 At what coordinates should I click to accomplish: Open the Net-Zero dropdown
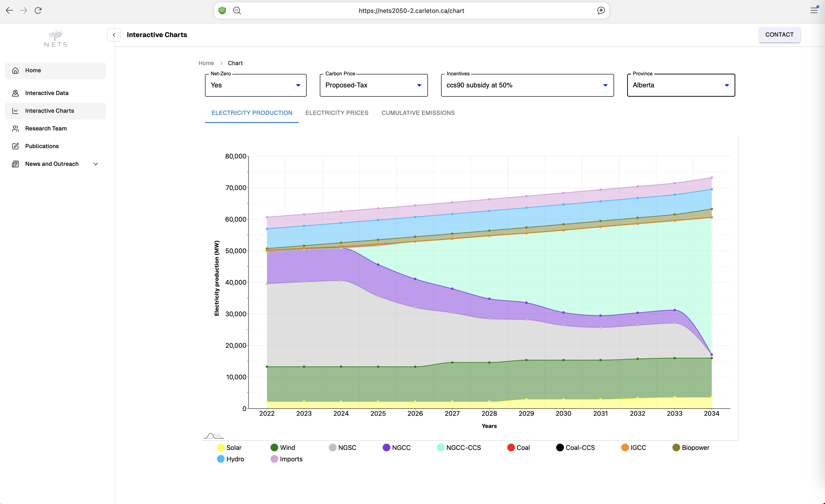255,85
